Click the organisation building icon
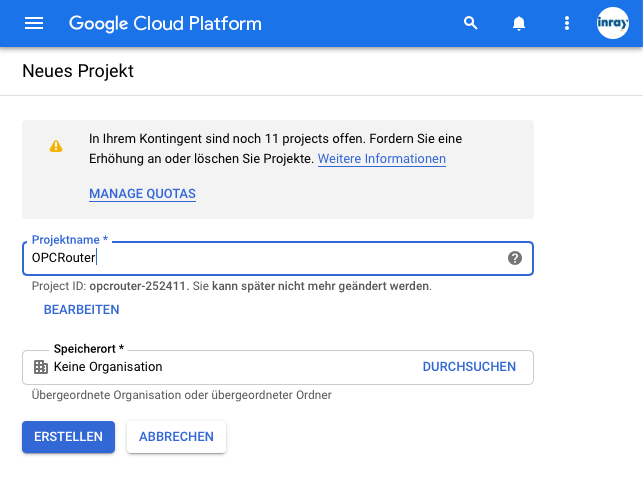The height and width of the screenshot is (484, 643). [x=41, y=367]
